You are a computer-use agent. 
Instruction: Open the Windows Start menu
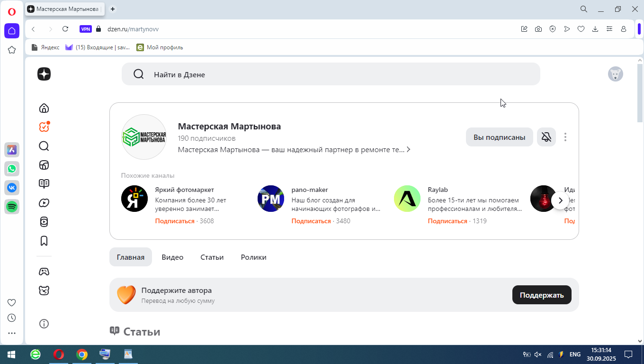coord(11,355)
